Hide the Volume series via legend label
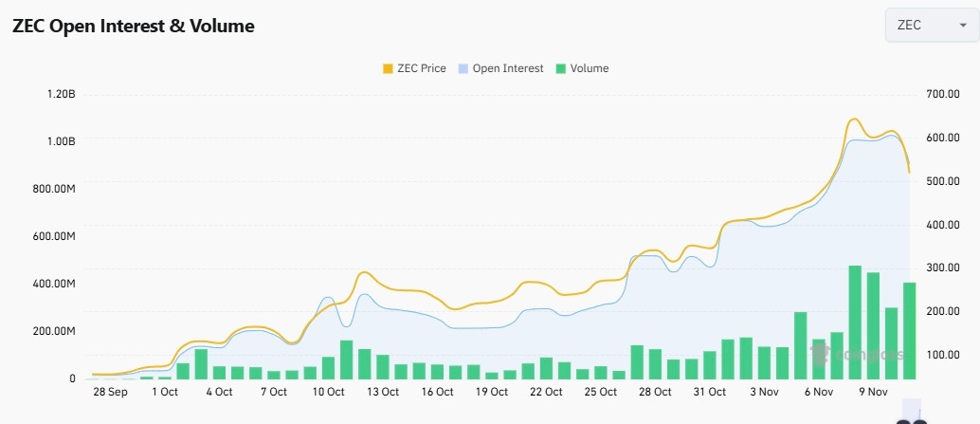Viewport: 980px width, 424px height. (x=590, y=68)
